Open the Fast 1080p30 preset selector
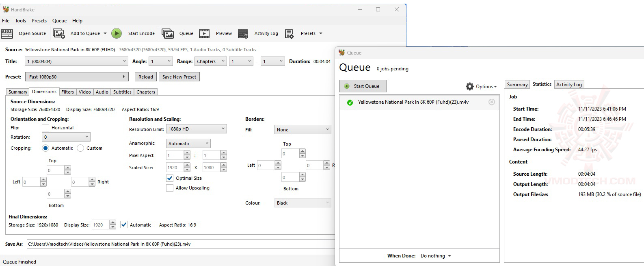 tap(77, 77)
